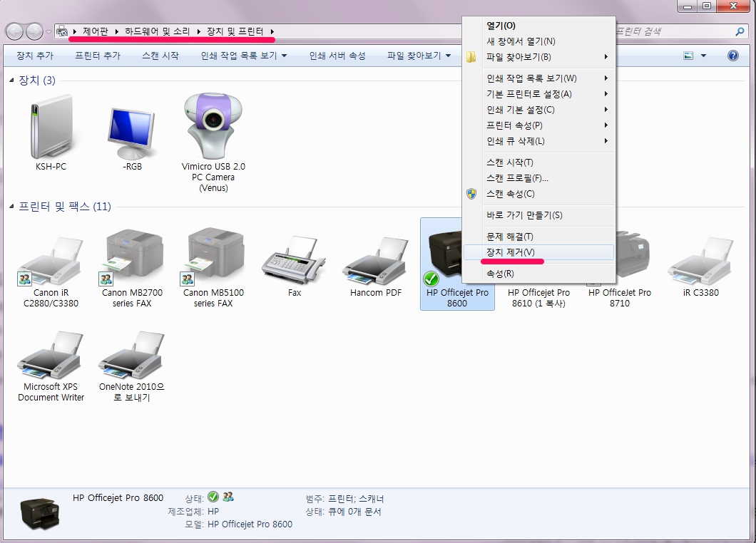Click the 제조업체: HP details text
The width and height of the screenshot is (756, 543).
[193, 512]
